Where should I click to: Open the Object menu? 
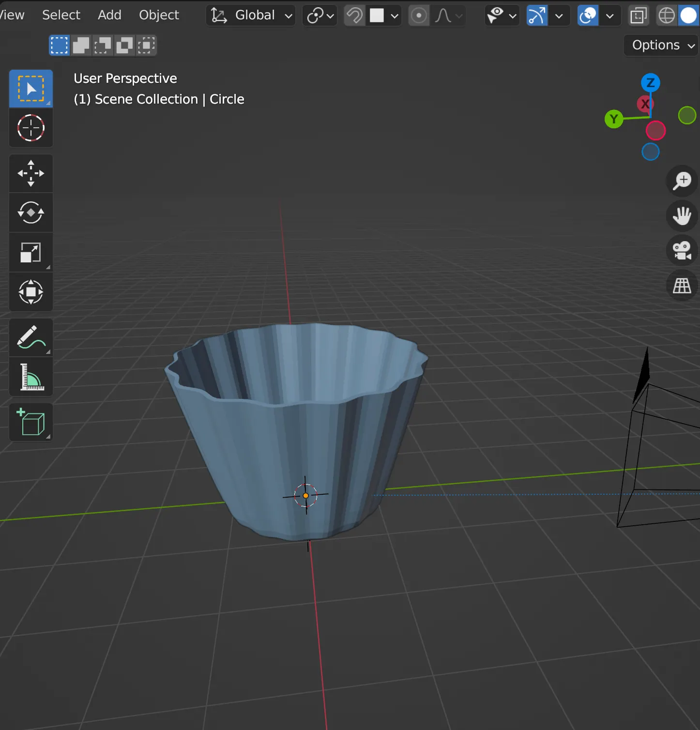pos(159,15)
